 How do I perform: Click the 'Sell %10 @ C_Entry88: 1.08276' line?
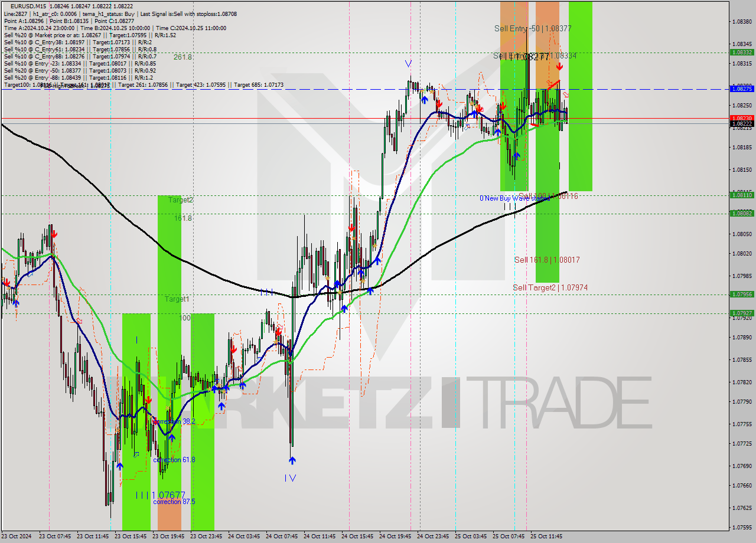pyautogui.click(x=80, y=56)
